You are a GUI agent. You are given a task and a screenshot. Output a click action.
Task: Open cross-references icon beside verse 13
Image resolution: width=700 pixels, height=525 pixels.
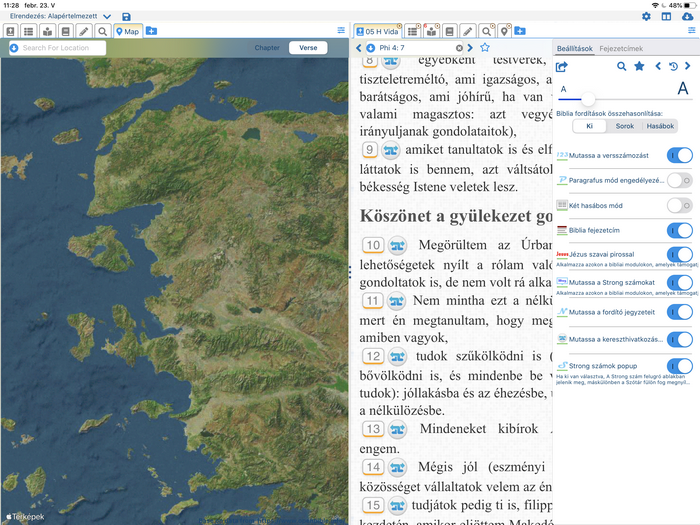click(397, 429)
